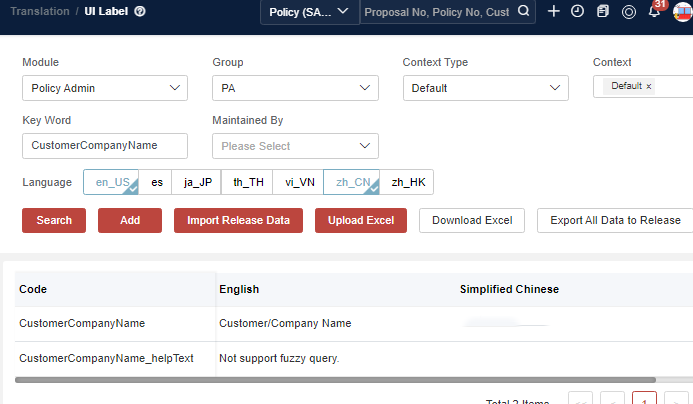Click Export All Data to Release

pyautogui.click(x=615, y=220)
